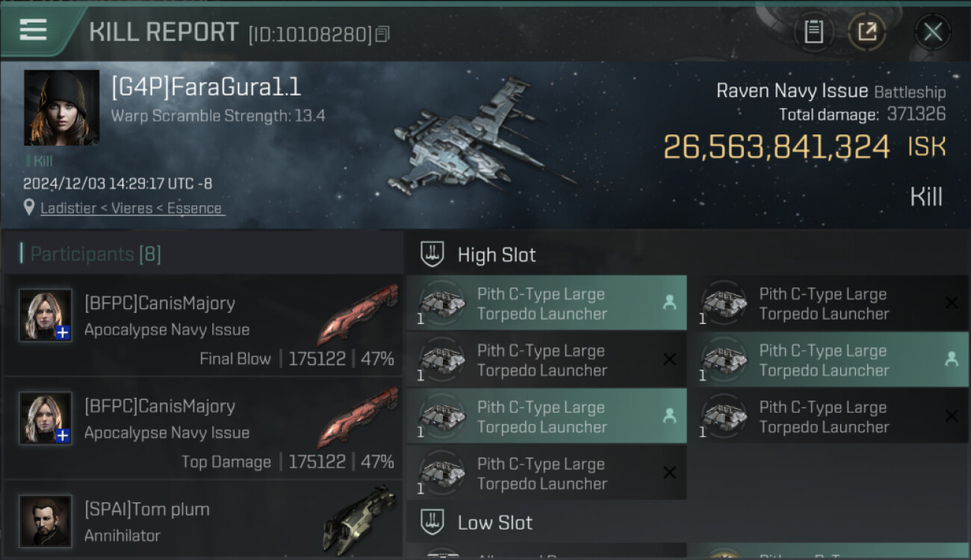Open the hamburger menu button

[34, 30]
